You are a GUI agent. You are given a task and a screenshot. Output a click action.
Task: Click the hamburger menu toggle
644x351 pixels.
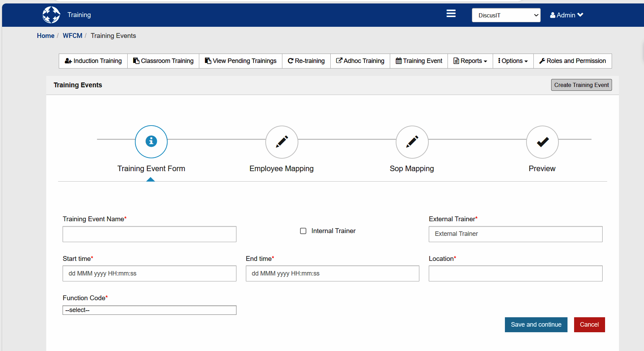click(450, 14)
